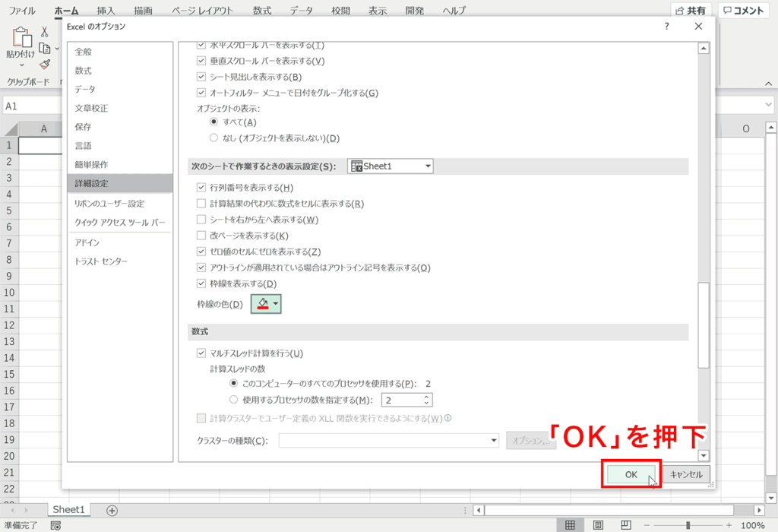Toggle マルチスレッド計算を行う checkbox
The width and height of the screenshot is (778, 532).
coord(201,353)
